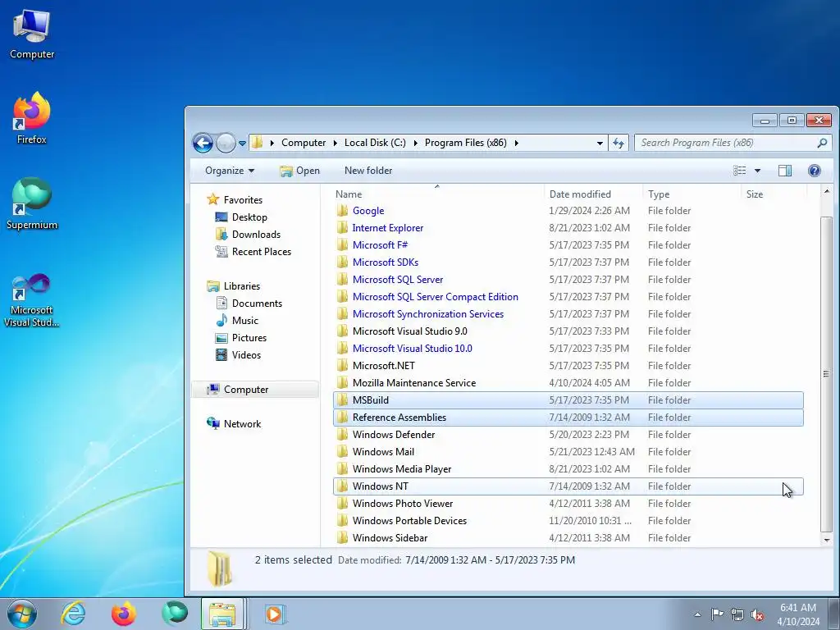Select Desktop under Favorites

(249, 217)
